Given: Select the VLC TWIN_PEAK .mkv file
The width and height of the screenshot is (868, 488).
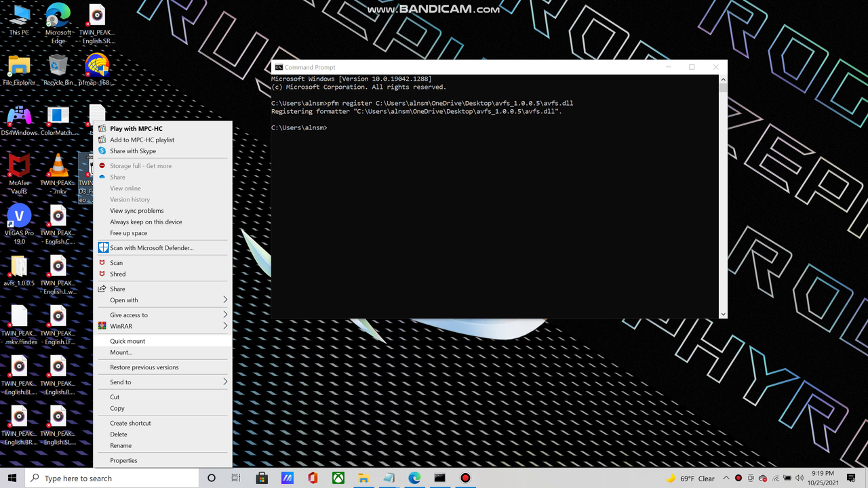Looking at the screenshot, I should point(58,174).
